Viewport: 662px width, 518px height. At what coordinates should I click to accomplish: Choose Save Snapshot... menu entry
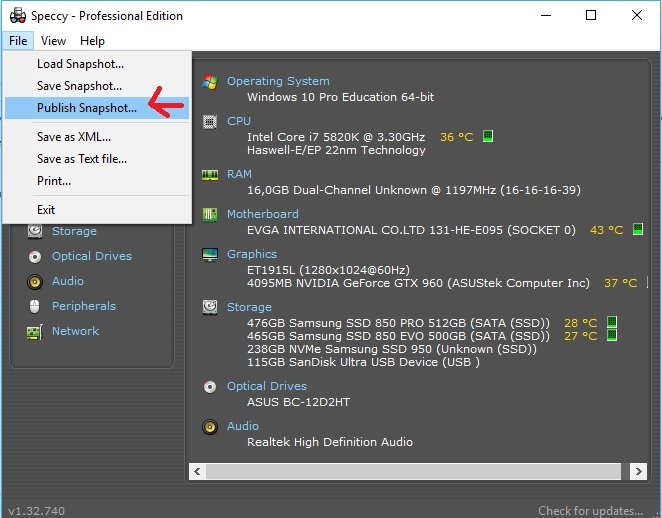tap(97, 86)
